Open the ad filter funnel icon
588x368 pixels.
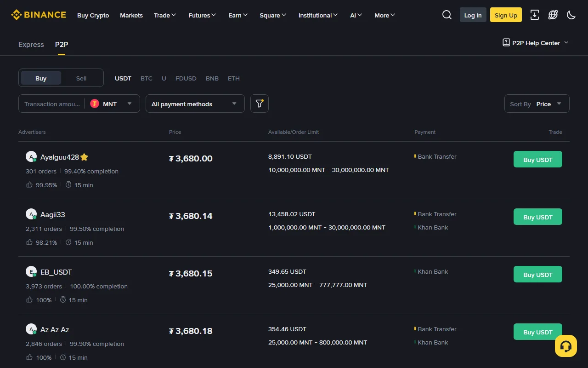260,103
